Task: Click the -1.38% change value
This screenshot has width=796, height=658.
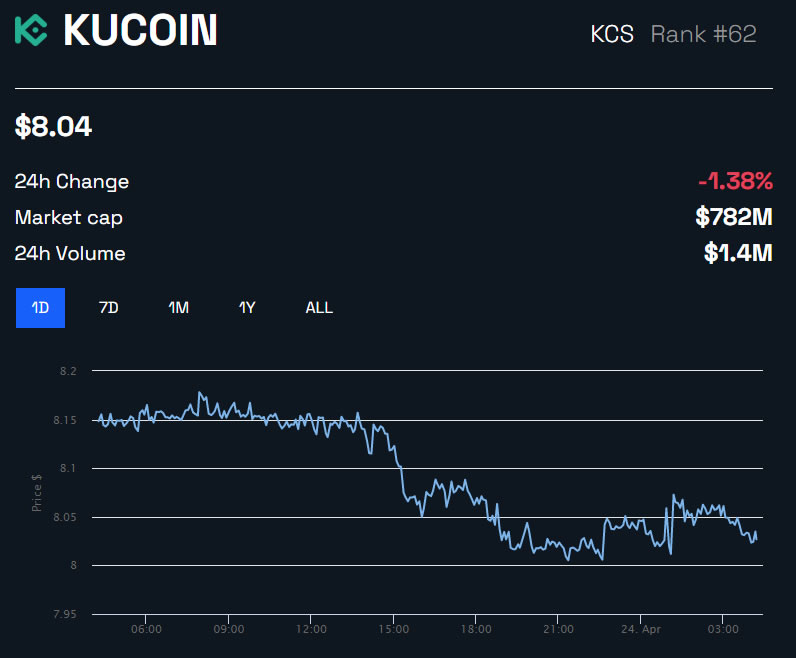Action: point(735,181)
